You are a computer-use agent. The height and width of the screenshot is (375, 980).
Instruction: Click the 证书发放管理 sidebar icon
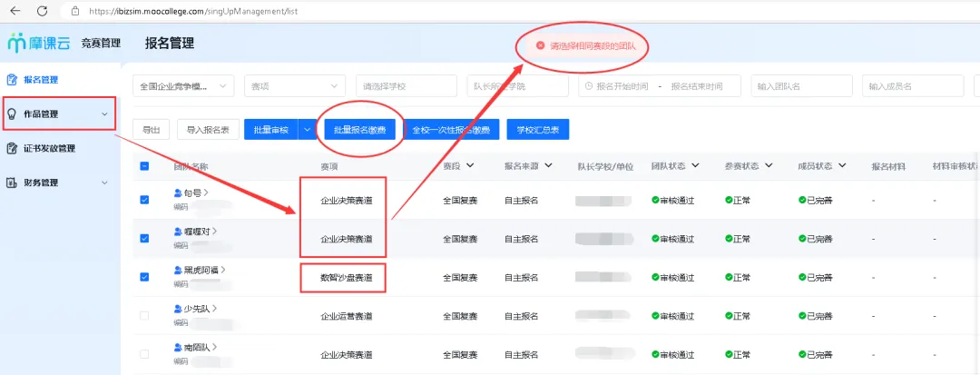(x=12, y=149)
